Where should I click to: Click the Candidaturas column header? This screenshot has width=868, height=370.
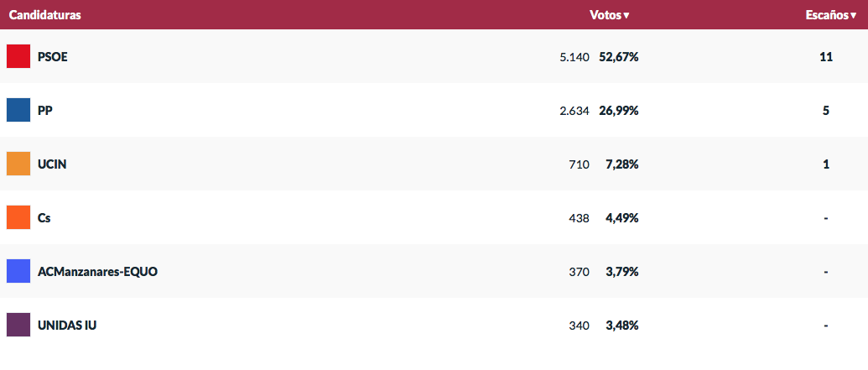44,15
